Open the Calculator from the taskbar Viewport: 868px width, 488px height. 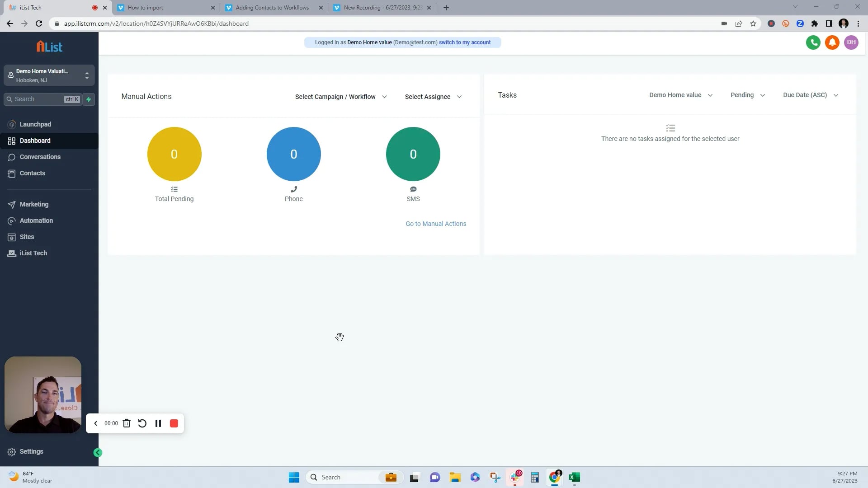click(535, 477)
